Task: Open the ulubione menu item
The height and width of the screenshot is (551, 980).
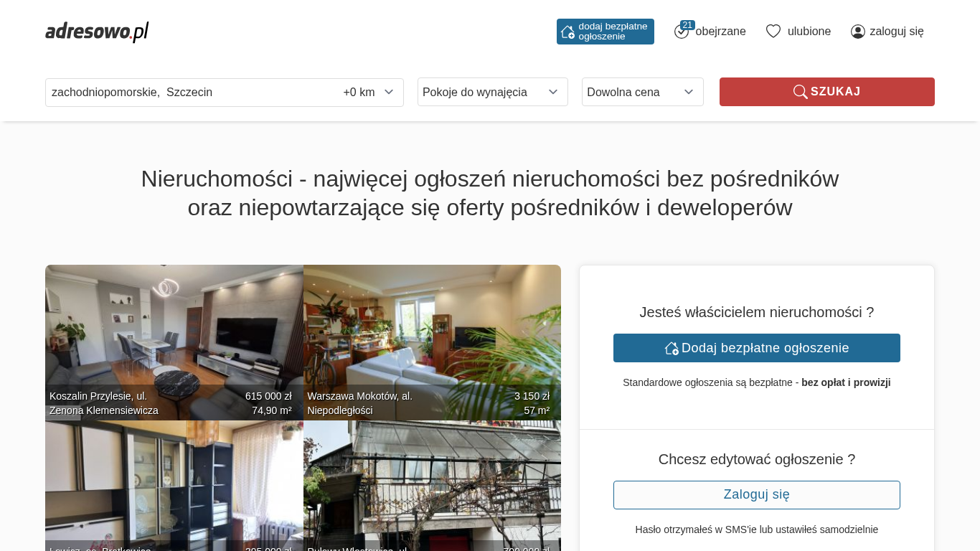Action: pyautogui.click(x=809, y=32)
